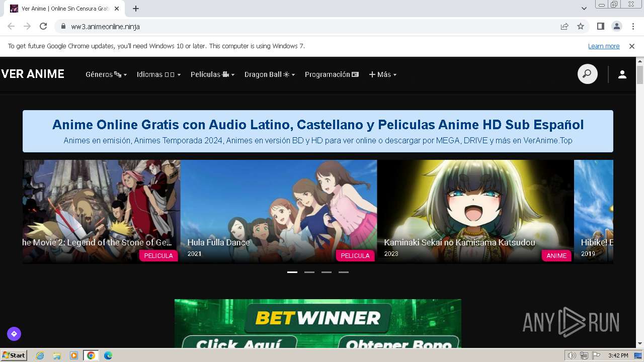The height and width of the screenshot is (362, 644).
Task: Expand the Dragon Ball dropdown menu
Action: pyautogui.click(x=270, y=74)
